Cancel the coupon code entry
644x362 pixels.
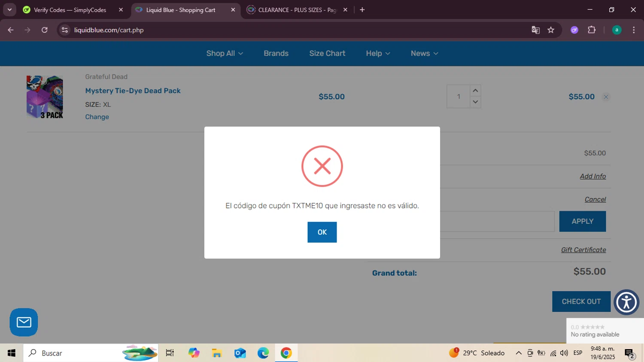(x=595, y=199)
